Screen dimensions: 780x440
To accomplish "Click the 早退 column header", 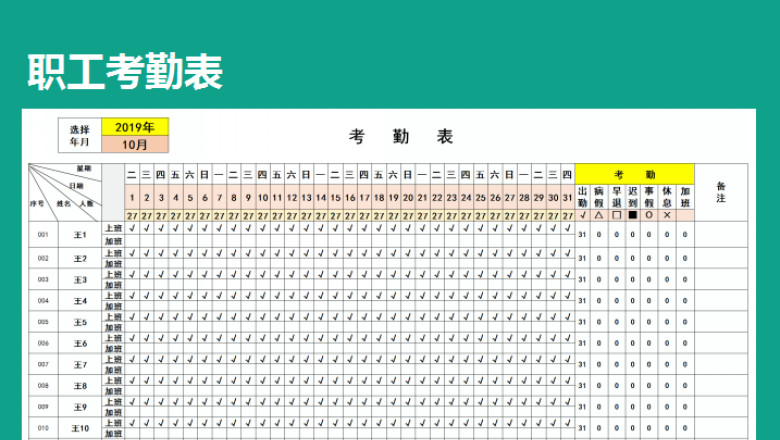I will 616,197.
